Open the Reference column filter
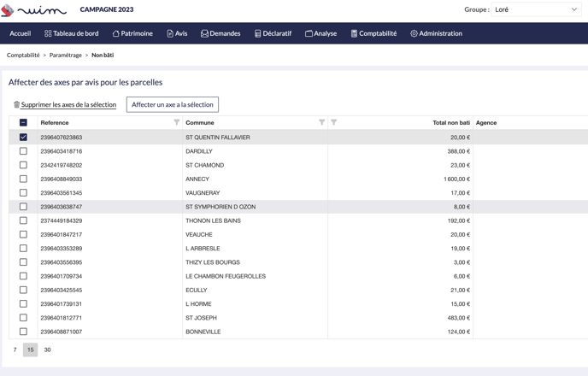 click(177, 123)
